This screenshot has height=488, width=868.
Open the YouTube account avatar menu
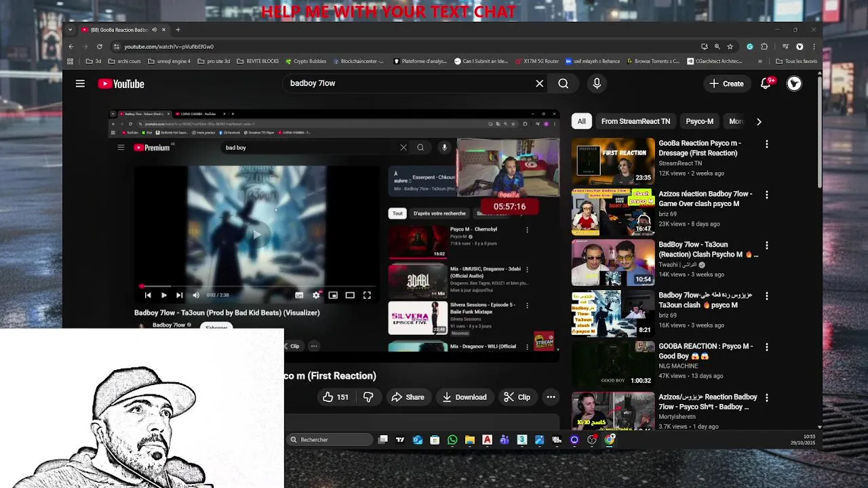(794, 83)
